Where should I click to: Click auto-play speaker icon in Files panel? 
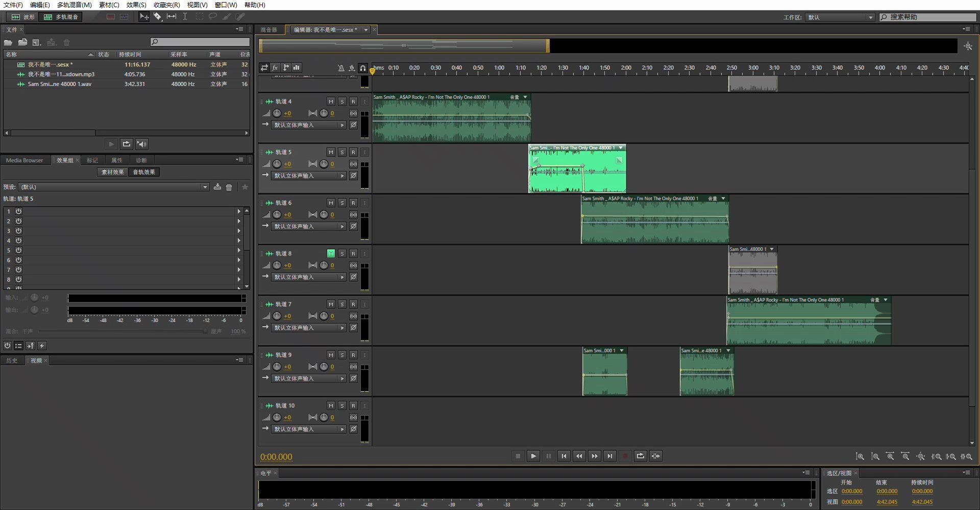(142, 144)
